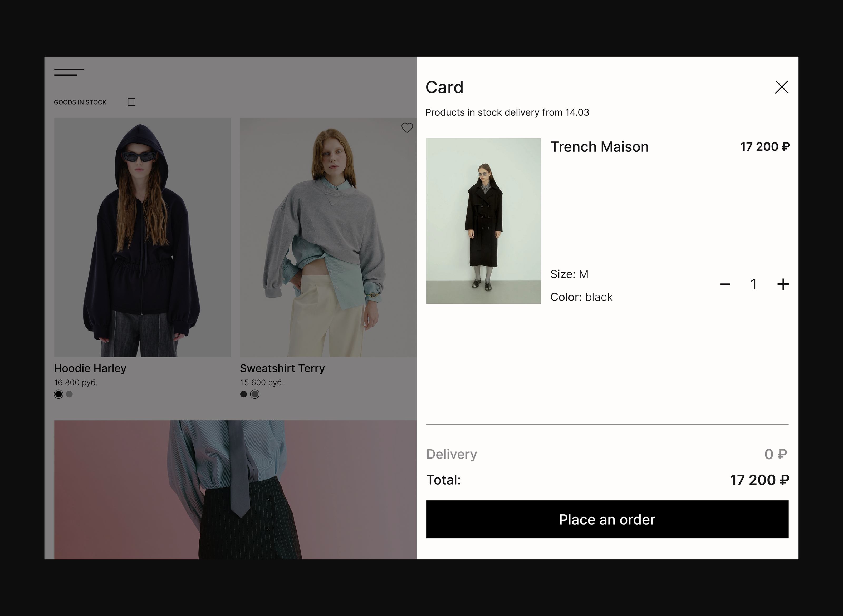Screen dimensions: 843x616
Task: Click quantity value field showing 1
Action: coord(753,284)
